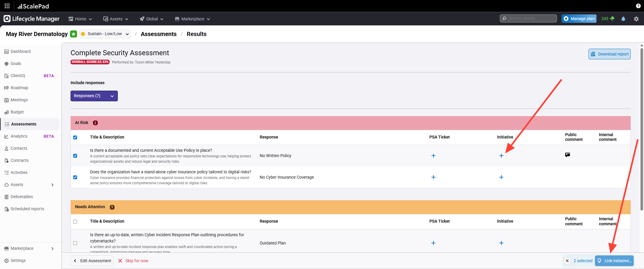Expand the Assets submenu in sidebar

(x=53, y=185)
